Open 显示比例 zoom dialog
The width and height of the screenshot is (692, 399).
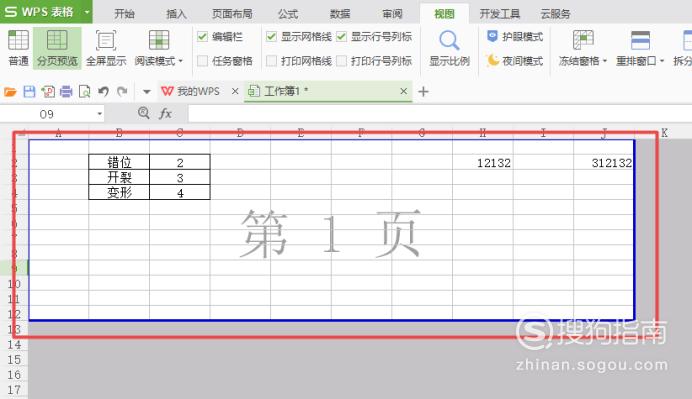click(x=449, y=48)
